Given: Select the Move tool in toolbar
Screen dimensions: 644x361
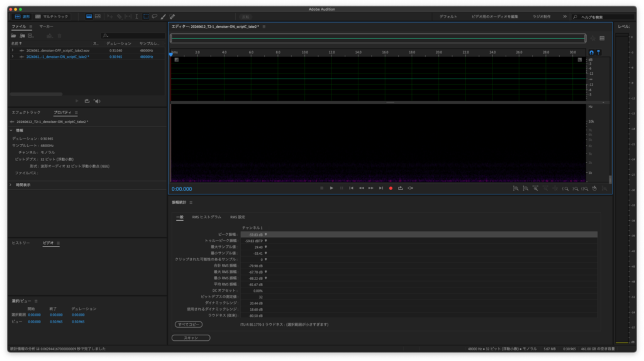Looking at the screenshot, I should coord(110,16).
